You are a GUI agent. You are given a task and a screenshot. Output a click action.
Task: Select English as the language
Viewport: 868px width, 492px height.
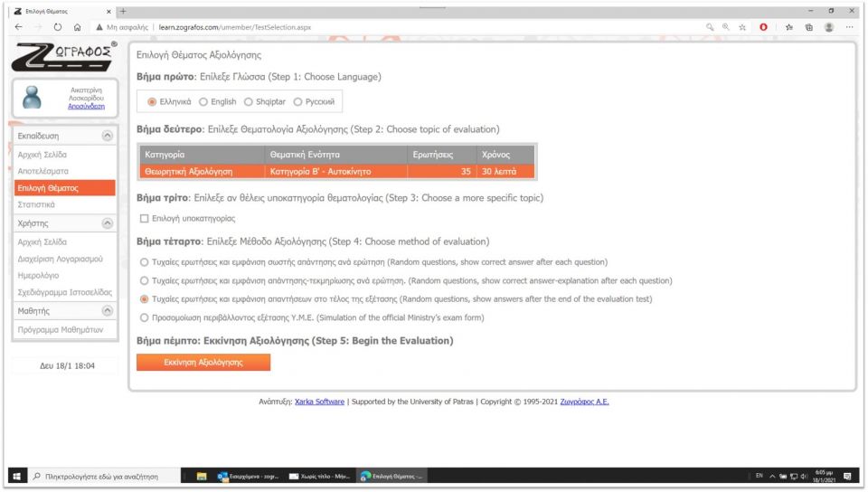[203, 102]
